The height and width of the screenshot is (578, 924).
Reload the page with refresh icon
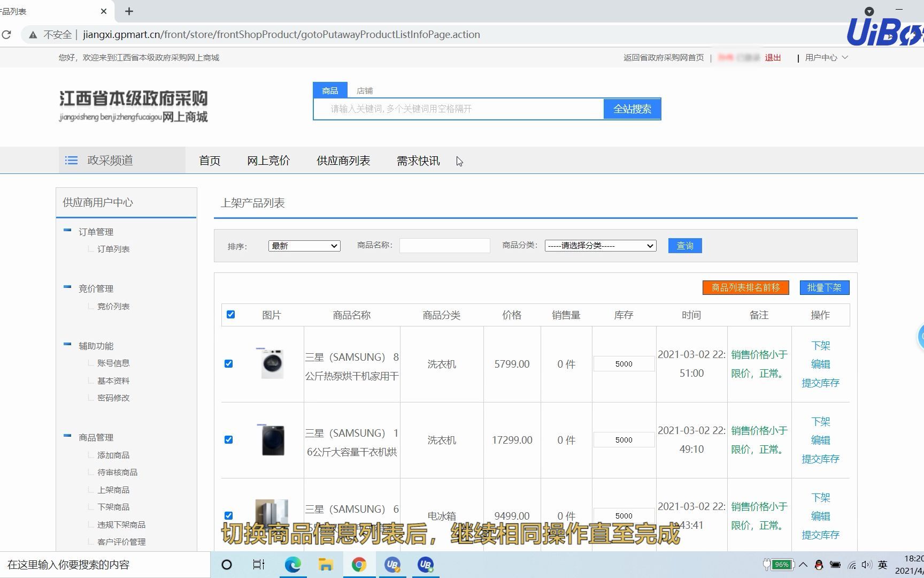click(x=6, y=35)
